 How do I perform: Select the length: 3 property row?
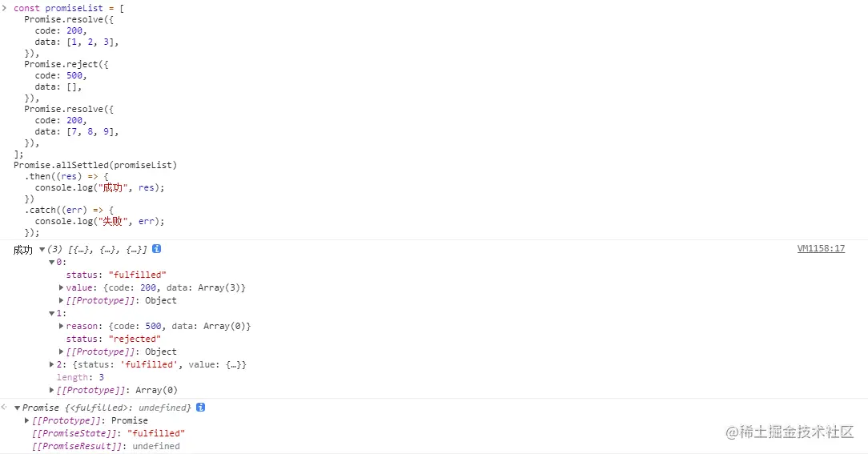pyautogui.click(x=80, y=377)
